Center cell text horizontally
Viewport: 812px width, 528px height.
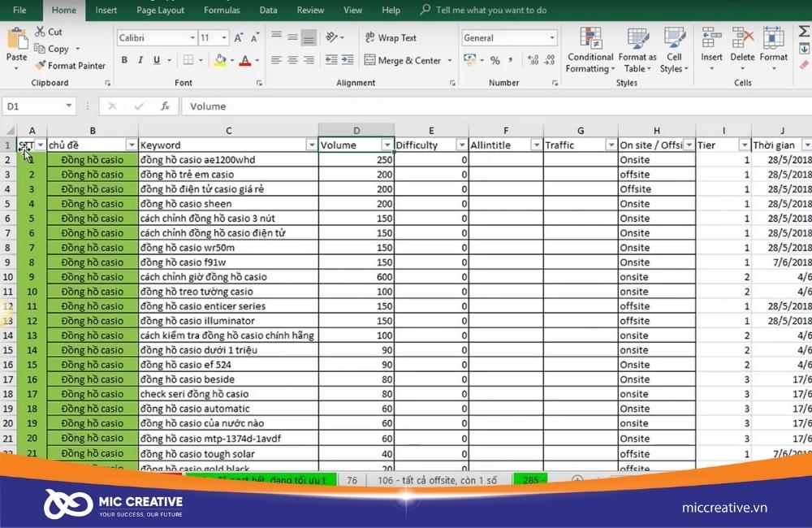tap(292, 60)
